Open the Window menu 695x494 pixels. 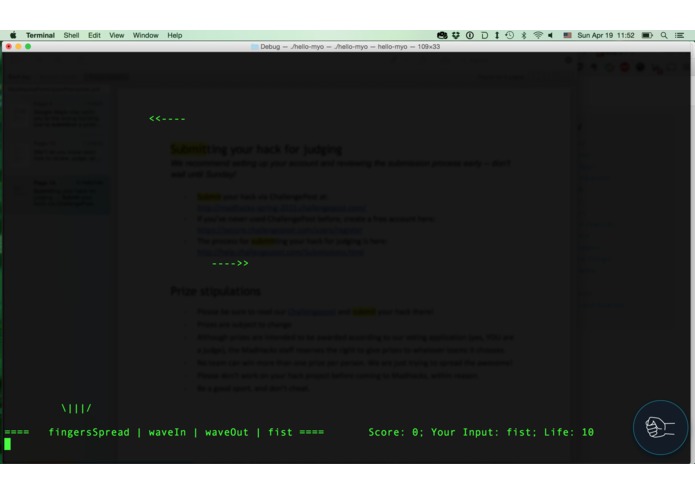tap(145, 35)
